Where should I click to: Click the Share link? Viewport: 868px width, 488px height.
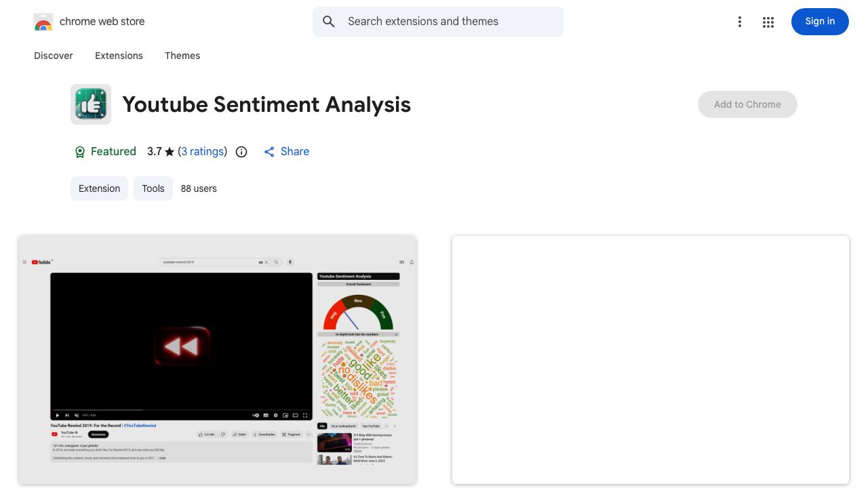pyautogui.click(x=286, y=152)
